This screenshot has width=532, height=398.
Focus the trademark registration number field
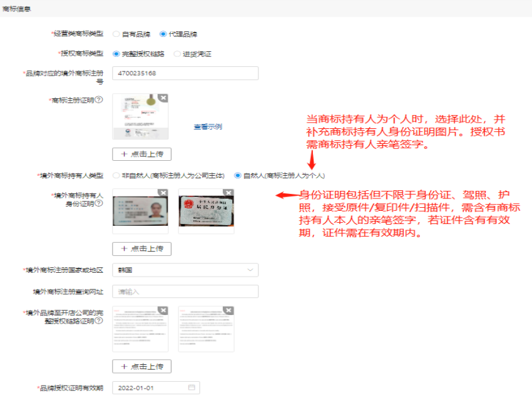(185, 73)
